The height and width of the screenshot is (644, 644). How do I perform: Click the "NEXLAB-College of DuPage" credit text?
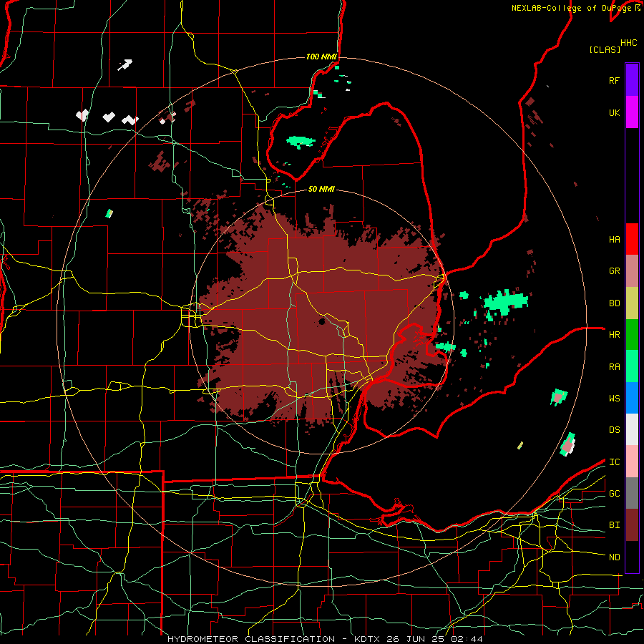572,8
